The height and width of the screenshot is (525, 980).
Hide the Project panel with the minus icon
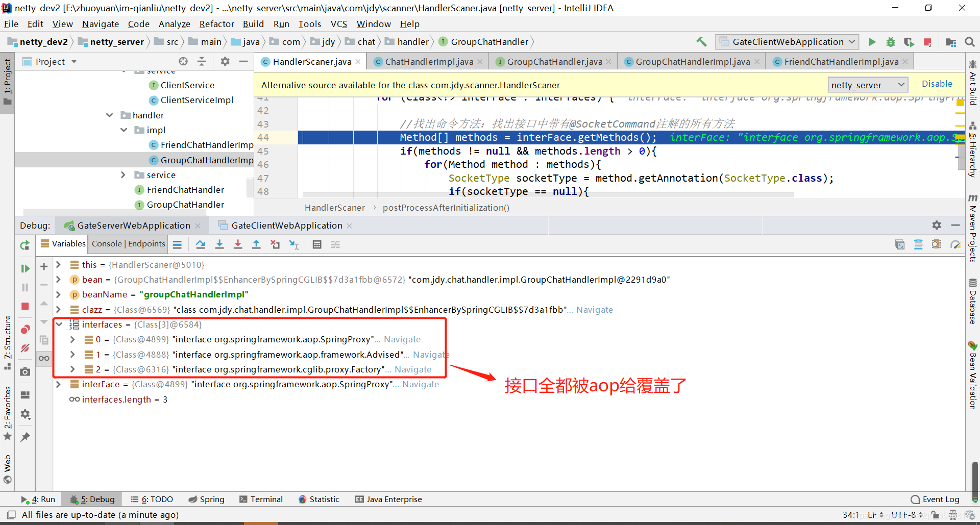[243, 61]
